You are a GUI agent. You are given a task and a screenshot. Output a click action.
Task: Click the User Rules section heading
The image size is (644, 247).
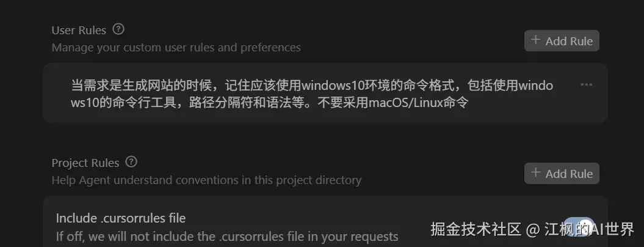[79, 30]
